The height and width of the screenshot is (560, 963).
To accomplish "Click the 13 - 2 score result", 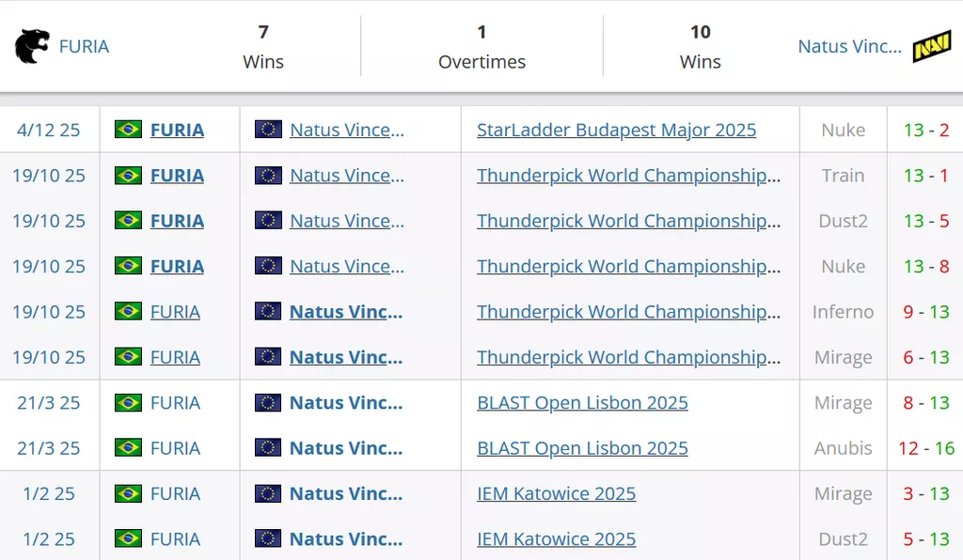I will coord(925,130).
